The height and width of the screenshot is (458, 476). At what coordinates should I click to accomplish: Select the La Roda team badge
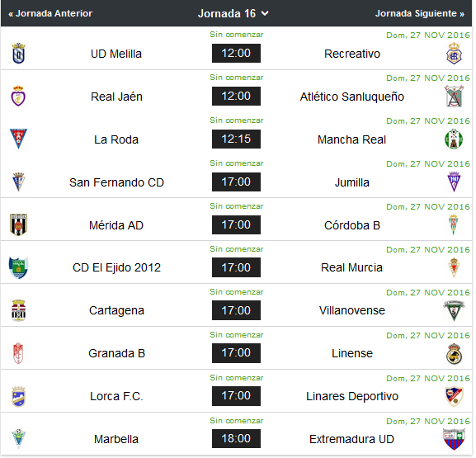point(18,139)
